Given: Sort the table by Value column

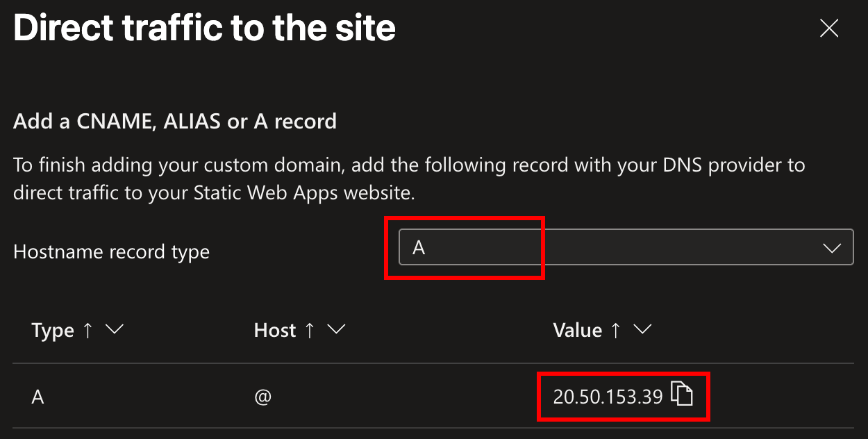Looking at the screenshot, I should 577,330.
